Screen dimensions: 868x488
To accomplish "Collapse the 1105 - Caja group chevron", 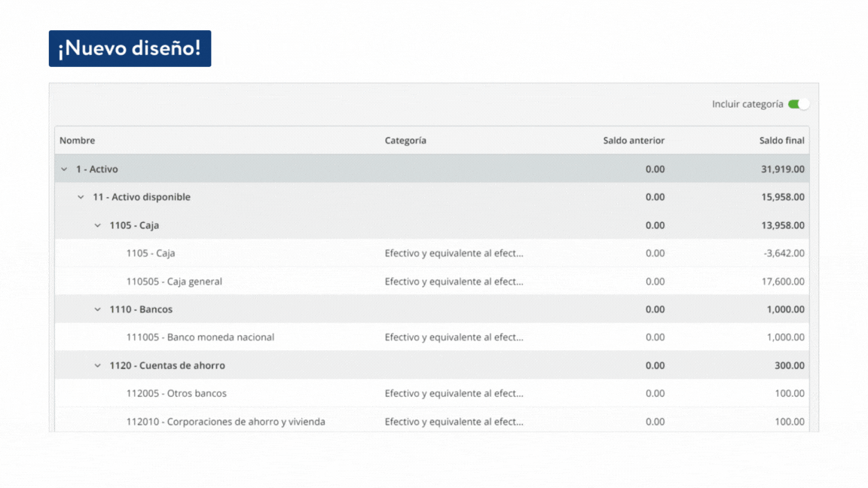I will [97, 225].
